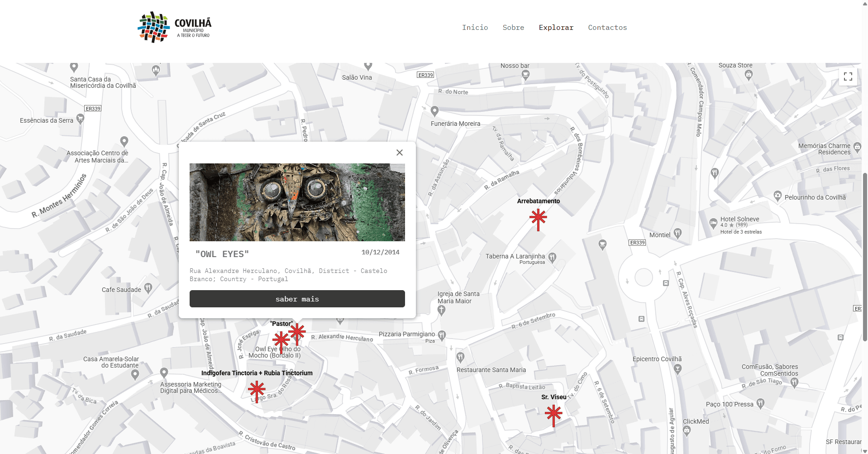Click the Assessoria Marketing Digital pin
The image size is (868, 454).
click(164, 373)
